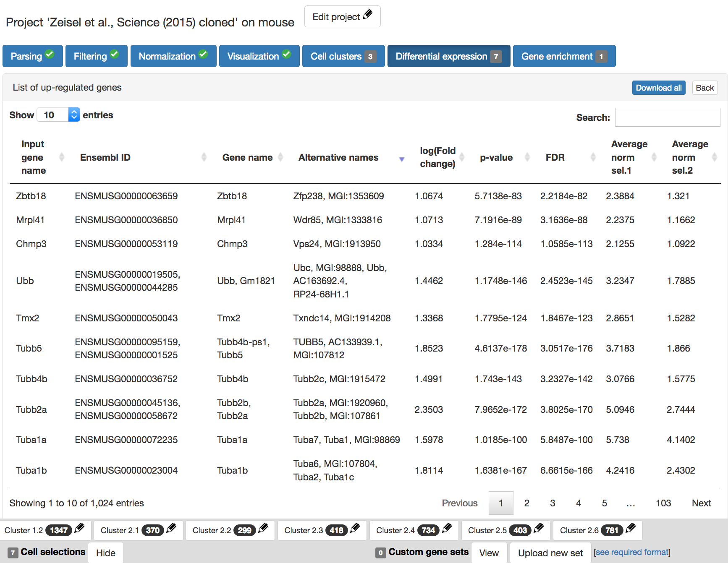This screenshot has height=563, width=728.
Task: Click edit pencil for Cluster 2.3
Action: [x=355, y=529]
